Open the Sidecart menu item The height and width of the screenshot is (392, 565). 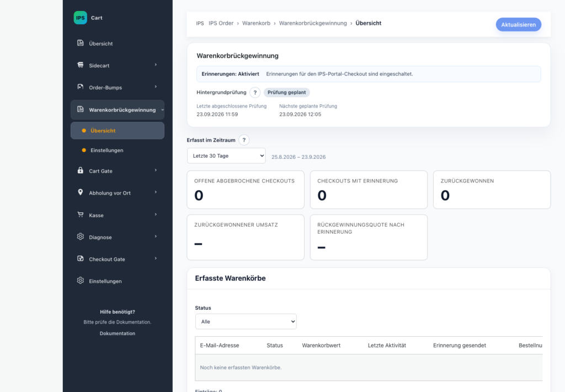click(x=118, y=66)
